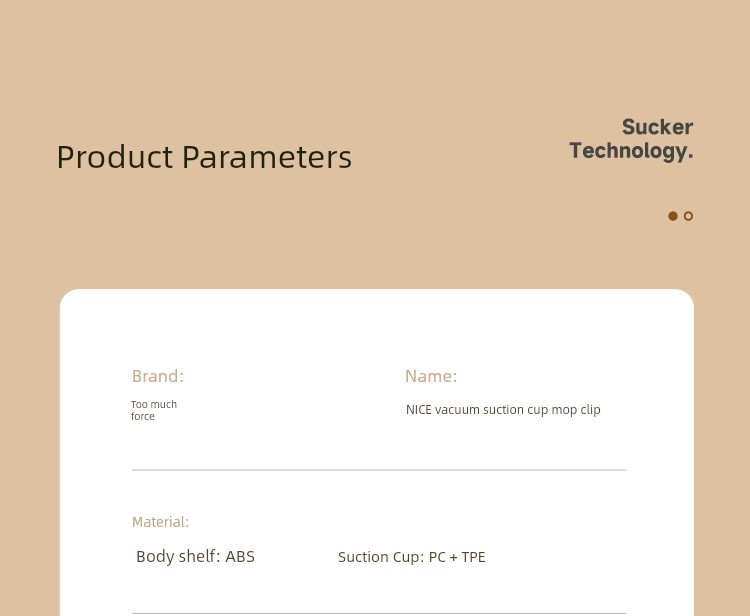Screen dimensions: 750x616
Task: Click the Suction Cup: label text
Action: [381, 557]
